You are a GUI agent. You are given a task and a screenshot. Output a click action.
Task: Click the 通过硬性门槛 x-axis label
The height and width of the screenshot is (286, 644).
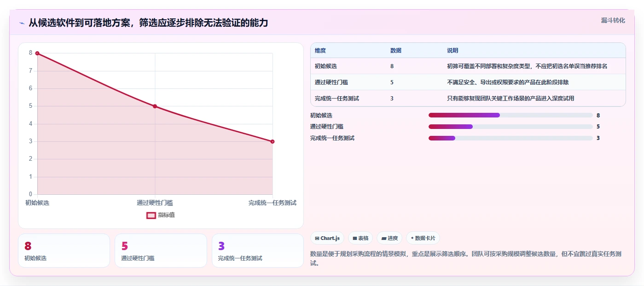pos(155,203)
